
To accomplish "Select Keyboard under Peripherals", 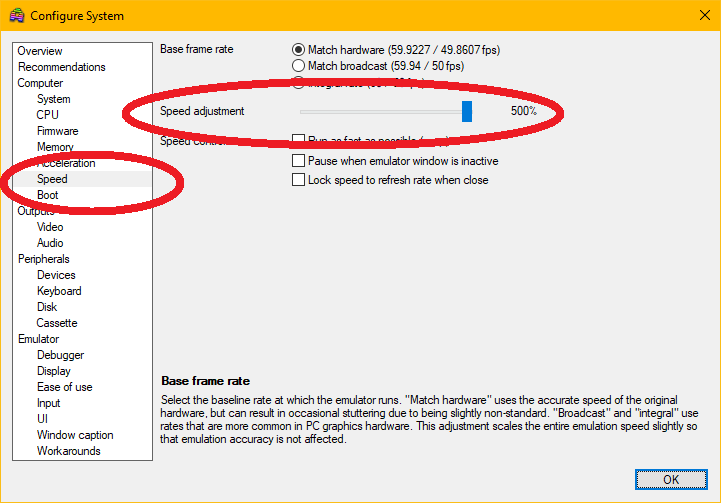I will pos(59,291).
